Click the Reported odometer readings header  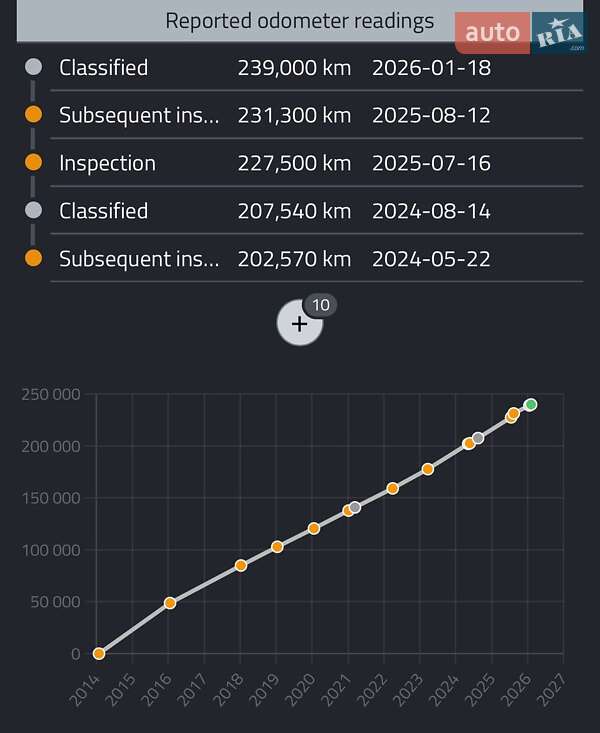(299, 21)
